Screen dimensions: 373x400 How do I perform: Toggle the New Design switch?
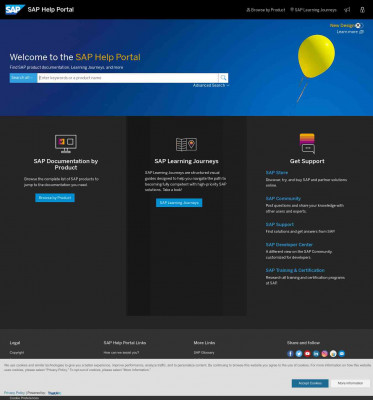[359, 25]
